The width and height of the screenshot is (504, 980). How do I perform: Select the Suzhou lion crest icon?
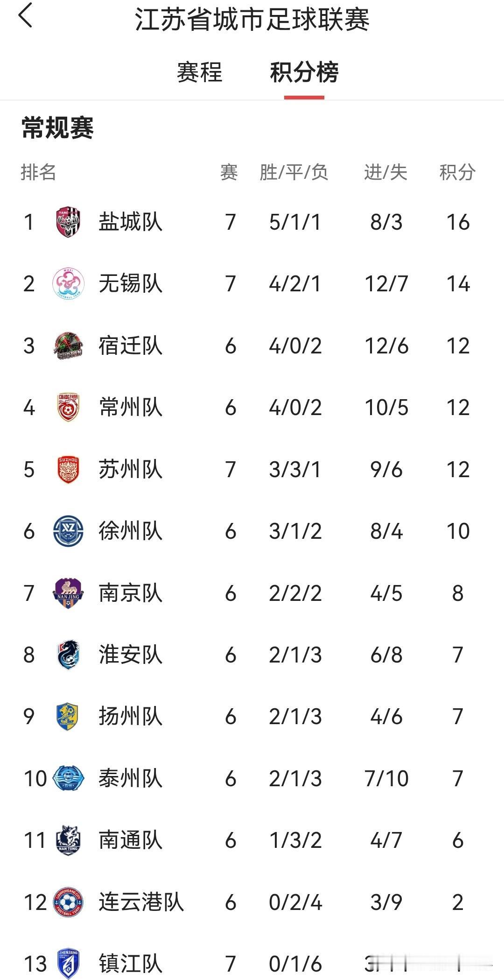pyautogui.click(x=68, y=469)
